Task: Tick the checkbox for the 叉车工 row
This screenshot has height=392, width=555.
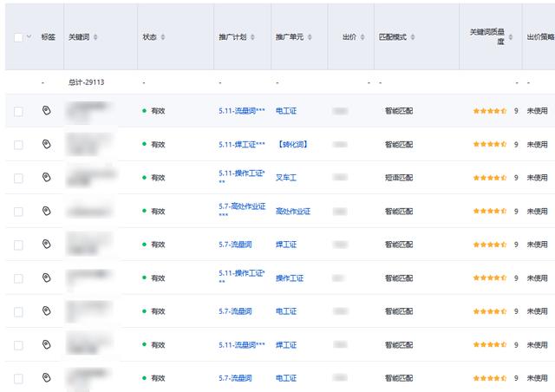Action: (18, 178)
